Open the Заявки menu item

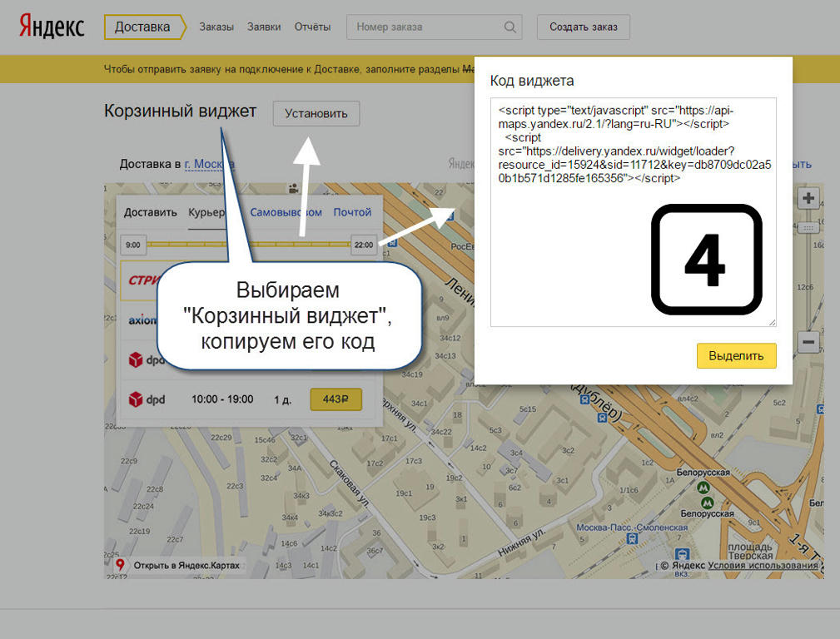[x=264, y=27]
